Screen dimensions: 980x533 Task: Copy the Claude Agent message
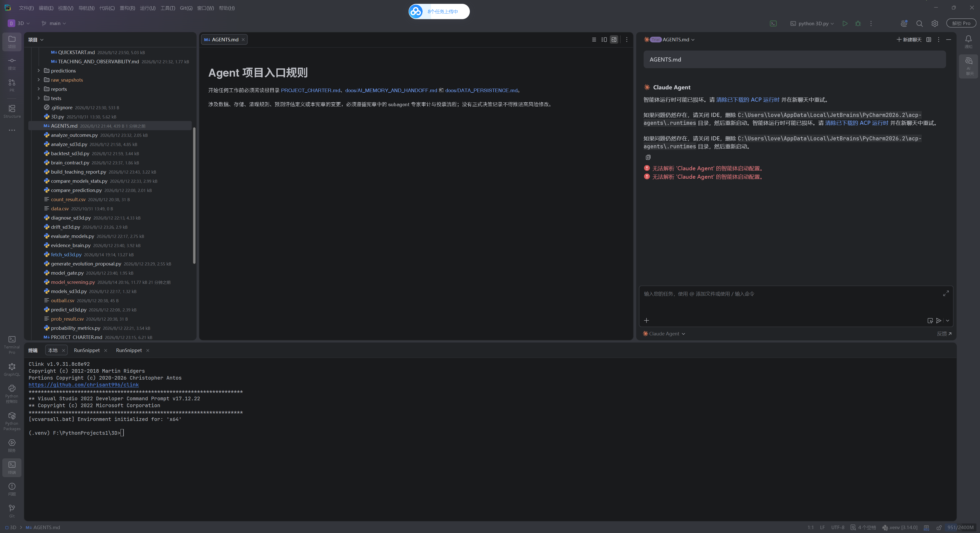click(648, 157)
